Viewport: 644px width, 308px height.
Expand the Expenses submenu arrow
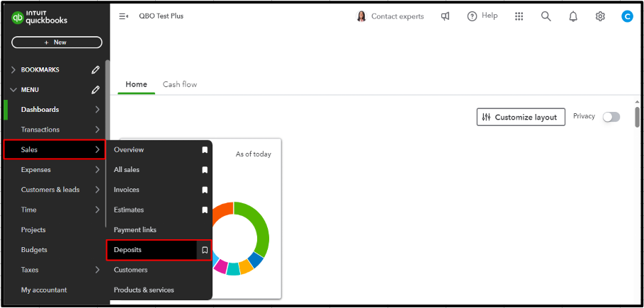click(97, 170)
